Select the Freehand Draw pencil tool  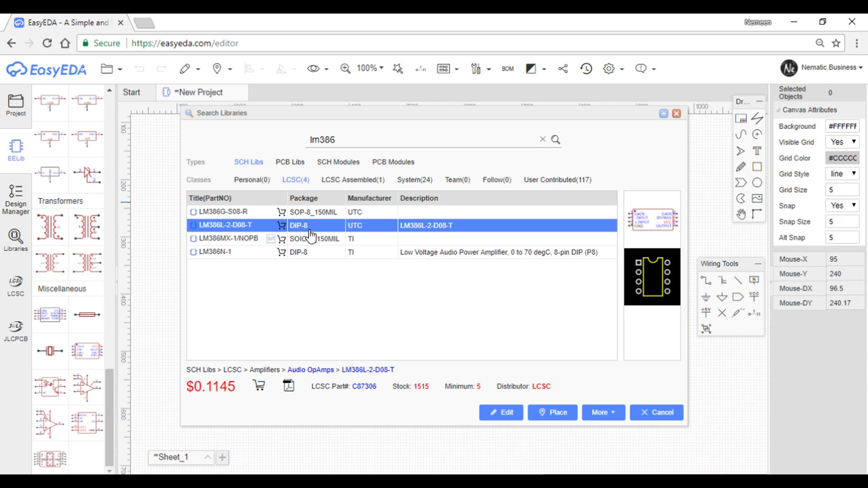coord(741,166)
